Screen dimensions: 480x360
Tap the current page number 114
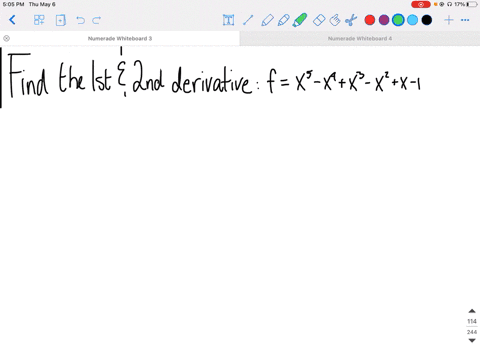tap(472, 321)
